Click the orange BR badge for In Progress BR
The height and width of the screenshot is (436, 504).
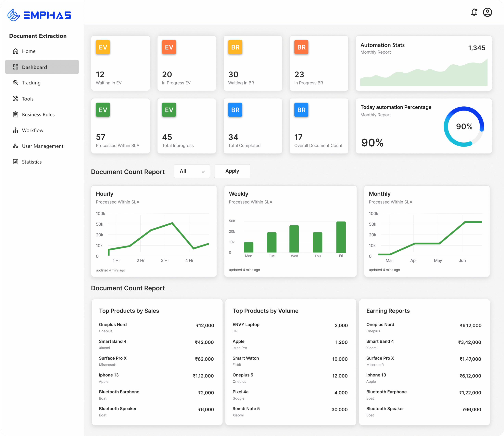click(301, 47)
